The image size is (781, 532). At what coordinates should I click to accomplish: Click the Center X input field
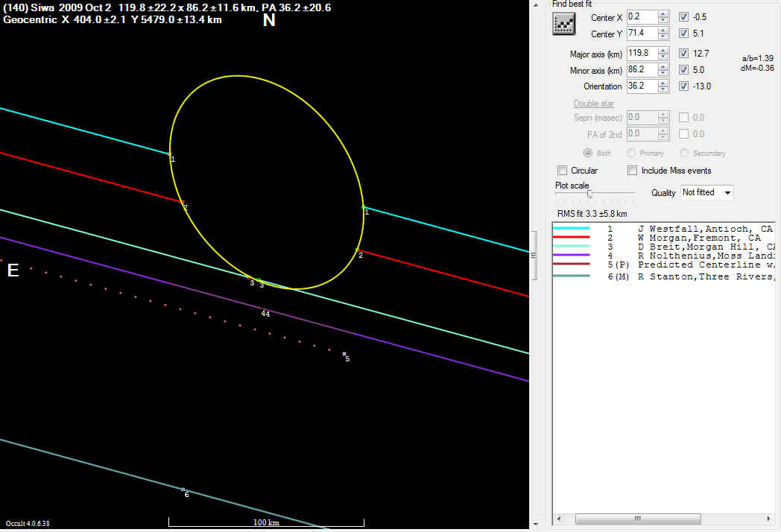click(x=642, y=17)
